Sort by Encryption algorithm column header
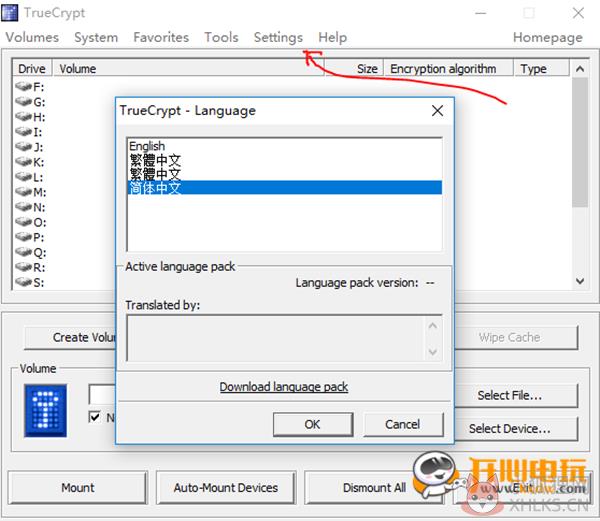 (448, 68)
